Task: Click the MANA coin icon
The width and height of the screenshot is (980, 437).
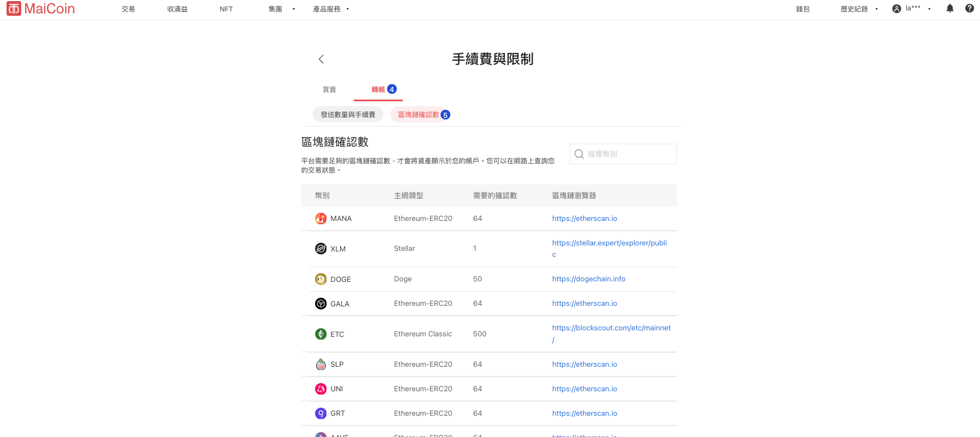Action: point(321,219)
